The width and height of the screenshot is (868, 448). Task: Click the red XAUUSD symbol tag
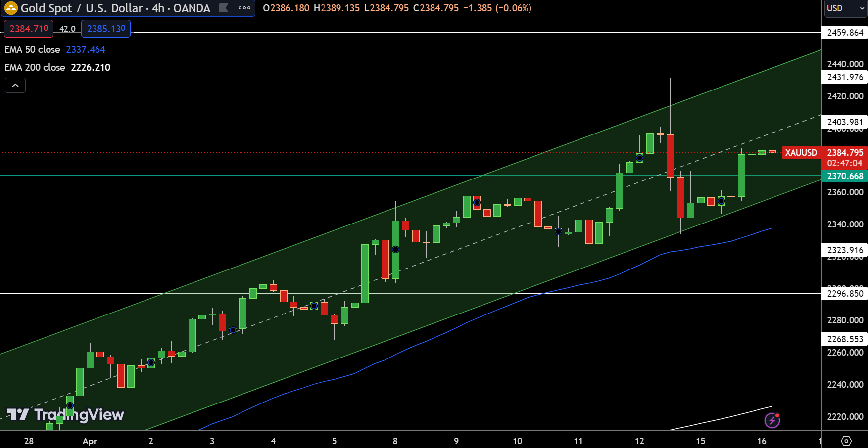click(801, 153)
